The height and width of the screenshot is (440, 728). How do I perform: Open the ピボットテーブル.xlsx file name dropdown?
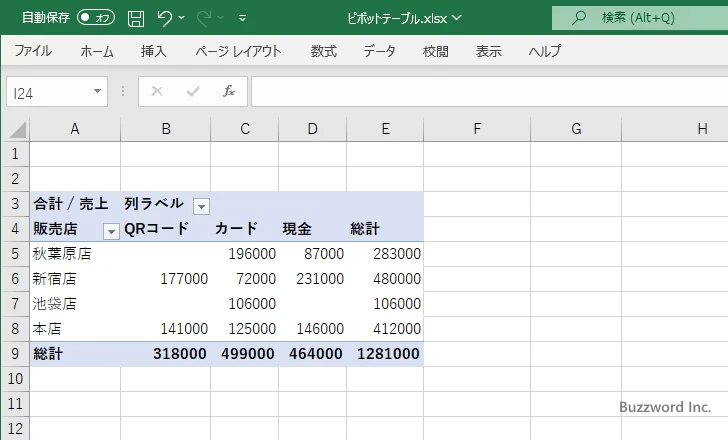pyautogui.click(x=457, y=18)
